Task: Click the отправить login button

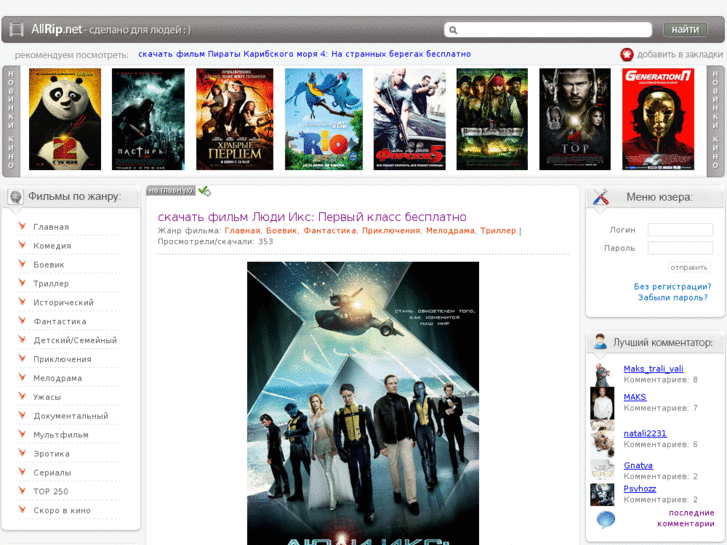Action: (x=689, y=268)
